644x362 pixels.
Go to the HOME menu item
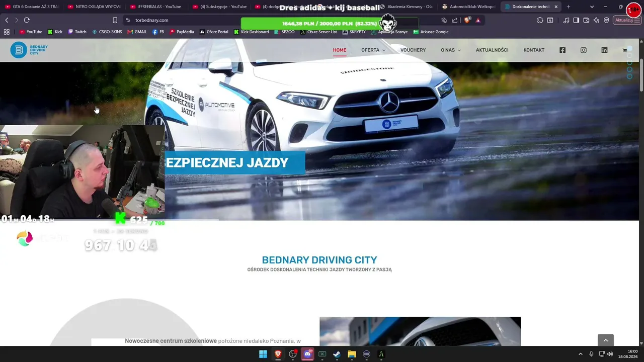(340, 50)
